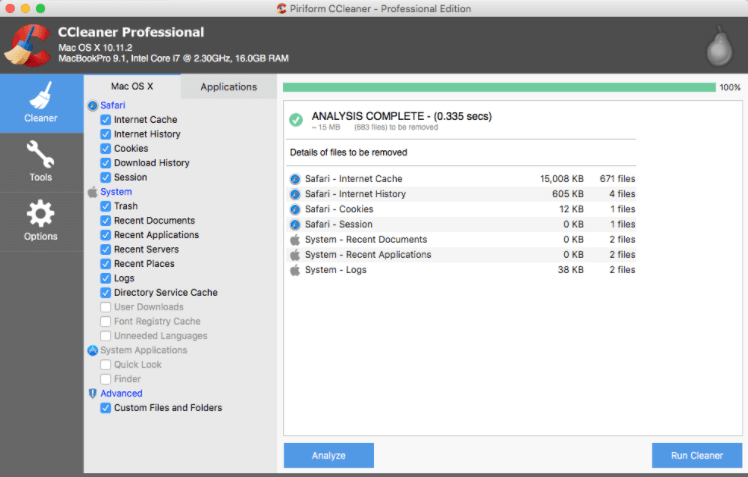Click the CCleaner logo in header
This screenshot has width=748, height=477.
28,45
